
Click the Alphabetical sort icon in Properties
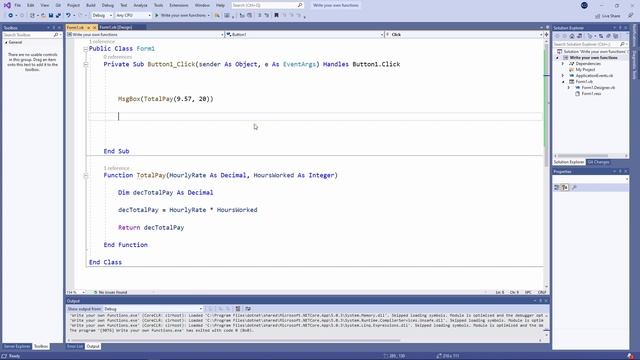(565, 187)
